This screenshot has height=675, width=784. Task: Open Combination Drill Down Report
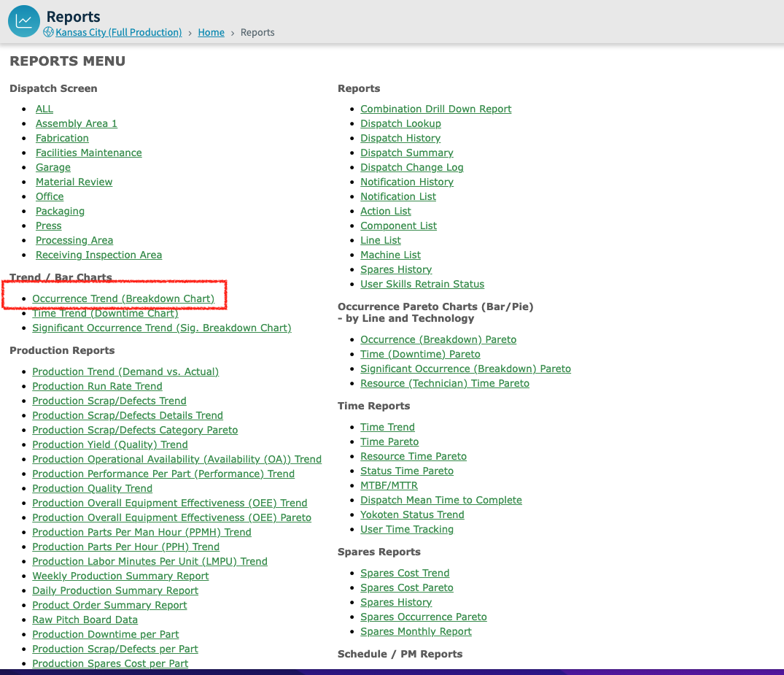coord(436,109)
